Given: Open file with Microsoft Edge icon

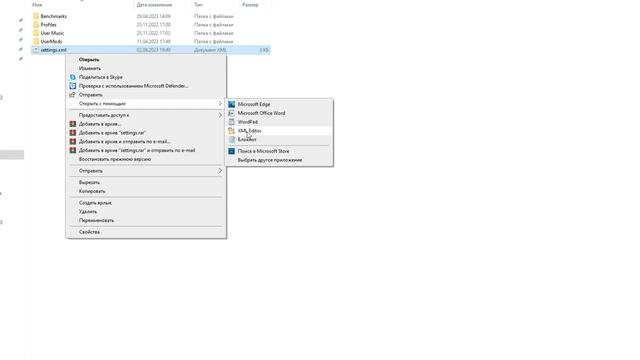Looking at the screenshot, I should coord(231,104).
